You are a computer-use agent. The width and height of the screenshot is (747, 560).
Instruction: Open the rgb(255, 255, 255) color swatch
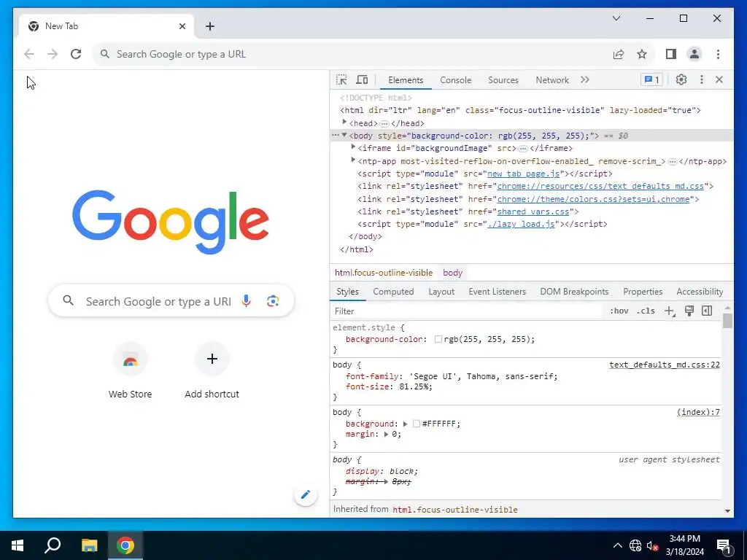coord(438,340)
